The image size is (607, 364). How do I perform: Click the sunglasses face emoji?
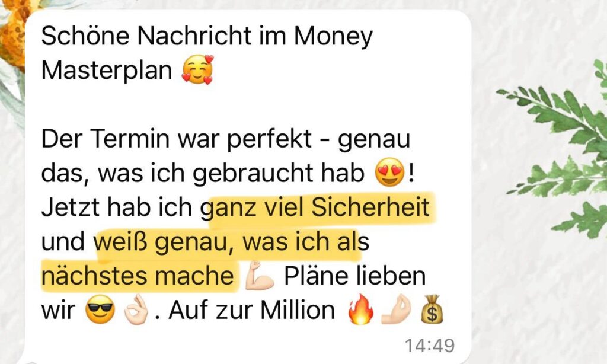coord(100,310)
